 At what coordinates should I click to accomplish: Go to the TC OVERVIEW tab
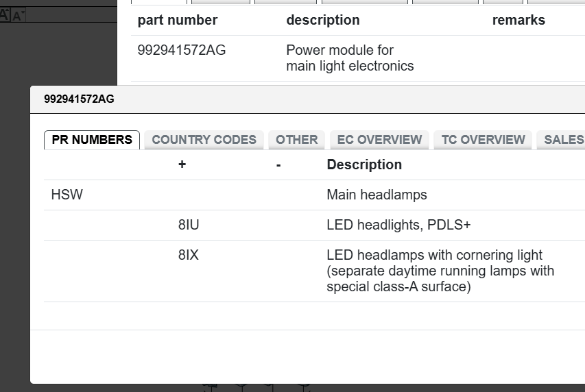coord(483,140)
